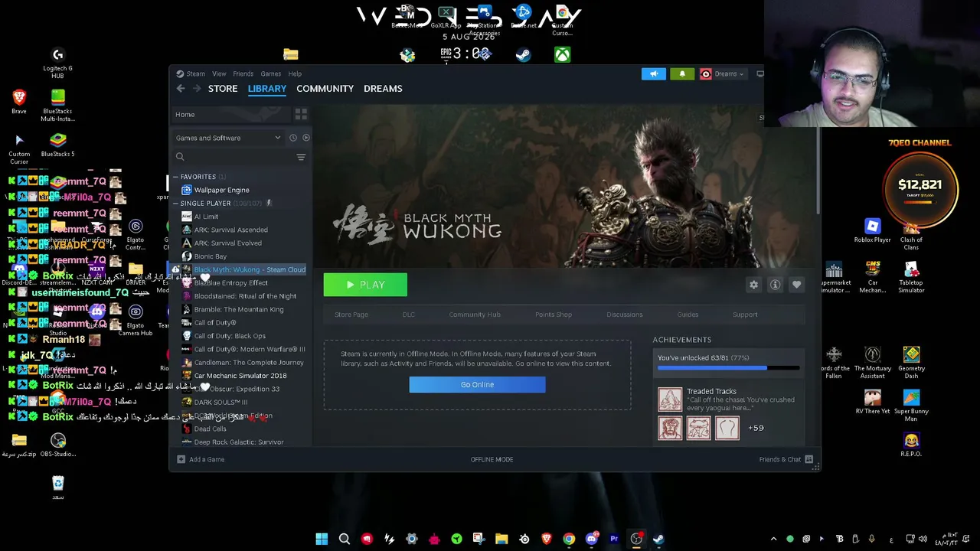Screen dimensions: 980x551
Task: Open the Store Page link
Action: (351, 315)
